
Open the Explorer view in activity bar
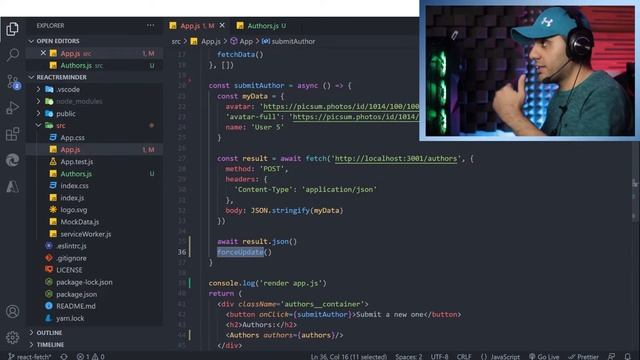(12, 29)
